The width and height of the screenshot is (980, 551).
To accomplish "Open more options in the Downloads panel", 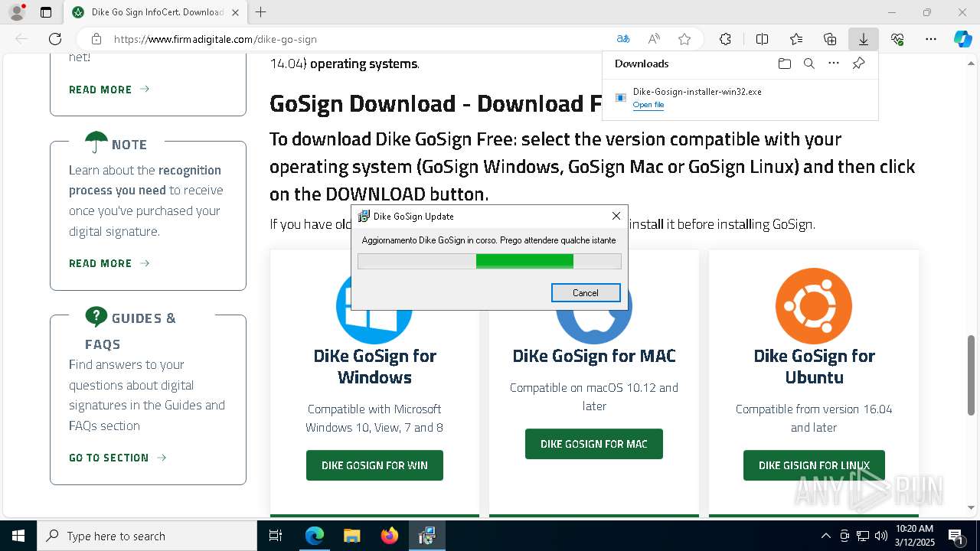I will coord(834,64).
